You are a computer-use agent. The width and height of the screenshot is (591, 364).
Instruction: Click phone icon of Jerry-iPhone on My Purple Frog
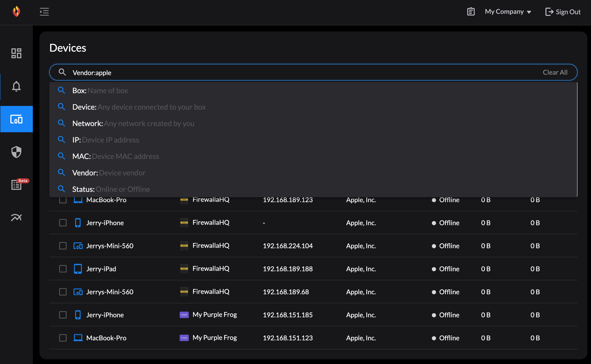[x=78, y=315]
